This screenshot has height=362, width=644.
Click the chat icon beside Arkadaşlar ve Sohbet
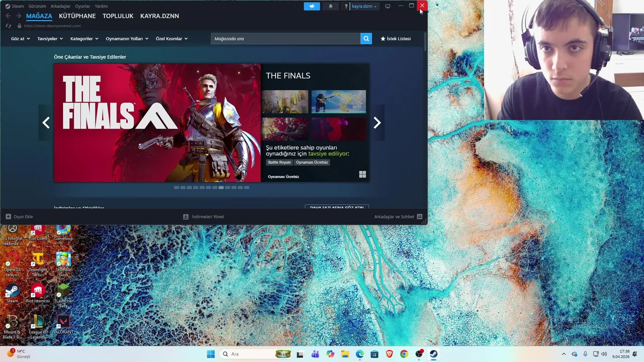[x=420, y=217]
